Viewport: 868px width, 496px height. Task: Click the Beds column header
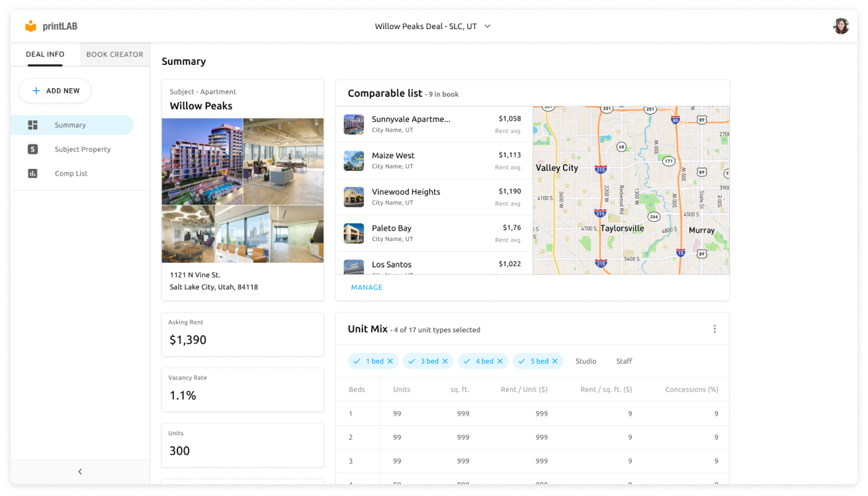click(x=357, y=389)
